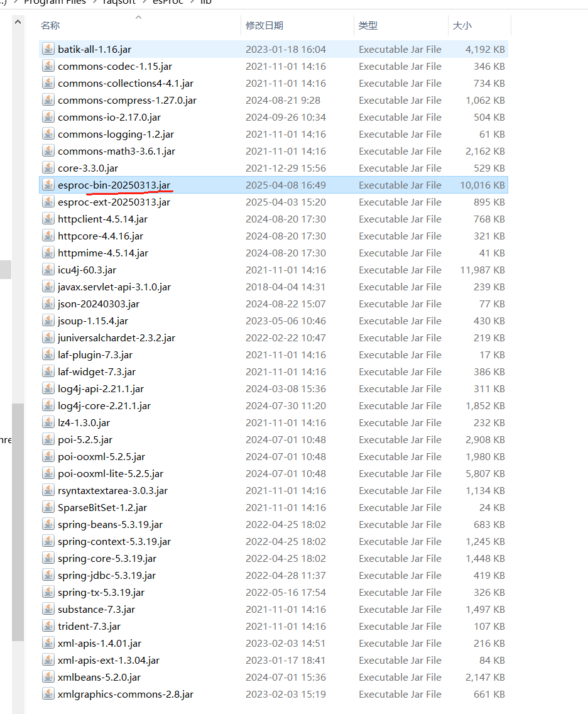Image resolution: width=588 pixels, height=714 pixels.
Task: Click the esproc-bin-20250313.jar file icon
Action: click(x=48, y=184)
